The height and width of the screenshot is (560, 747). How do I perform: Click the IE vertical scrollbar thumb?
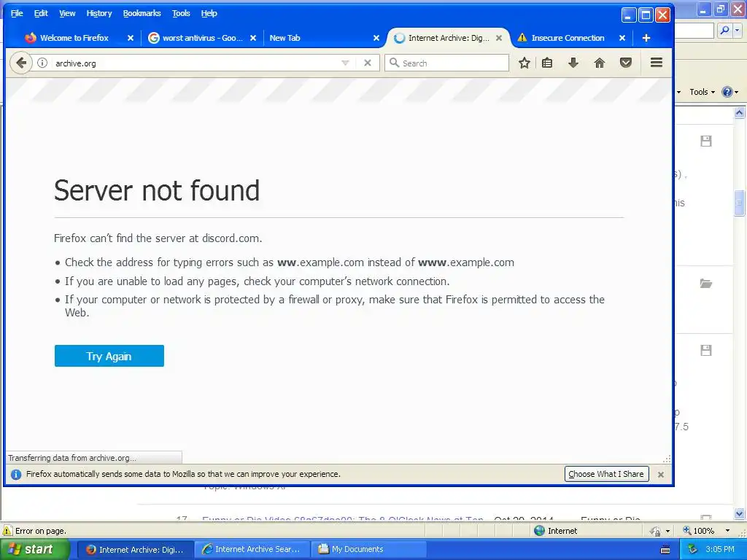(739, 203)
